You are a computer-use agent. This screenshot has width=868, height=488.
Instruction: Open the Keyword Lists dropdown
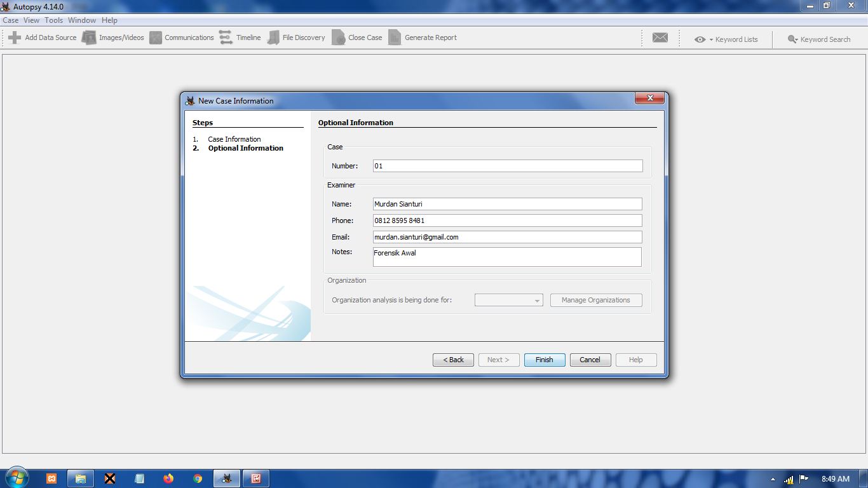pyautogui.click(x=726, y=39)
